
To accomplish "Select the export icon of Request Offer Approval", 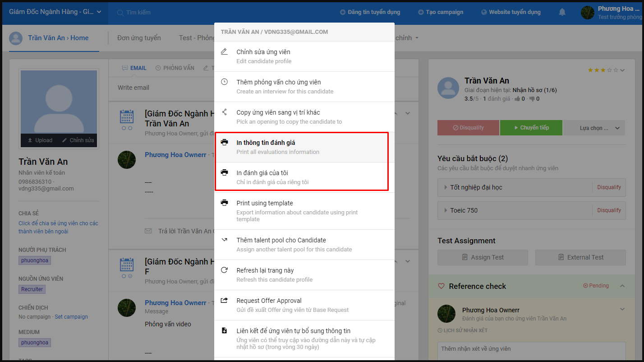I will [224, 301].
